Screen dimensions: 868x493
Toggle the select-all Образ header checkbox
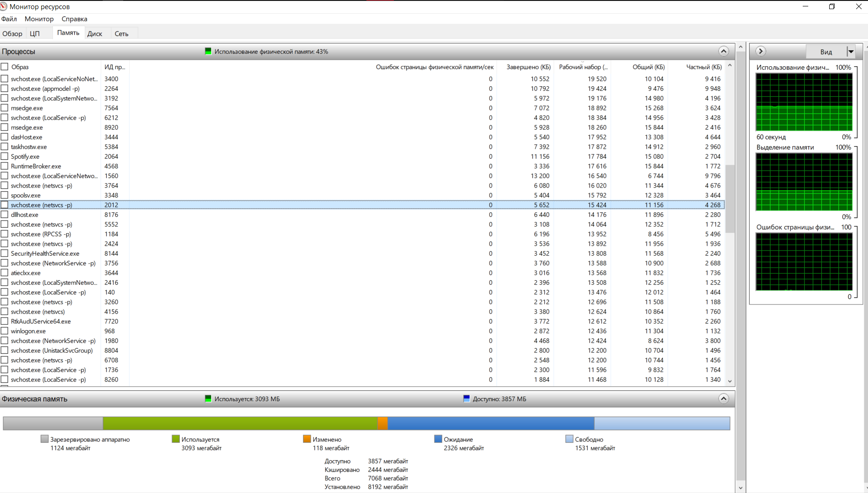point(5,67)
